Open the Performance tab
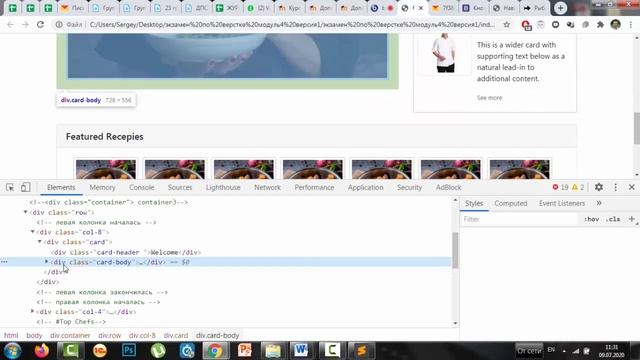 (x=314, y=187)
